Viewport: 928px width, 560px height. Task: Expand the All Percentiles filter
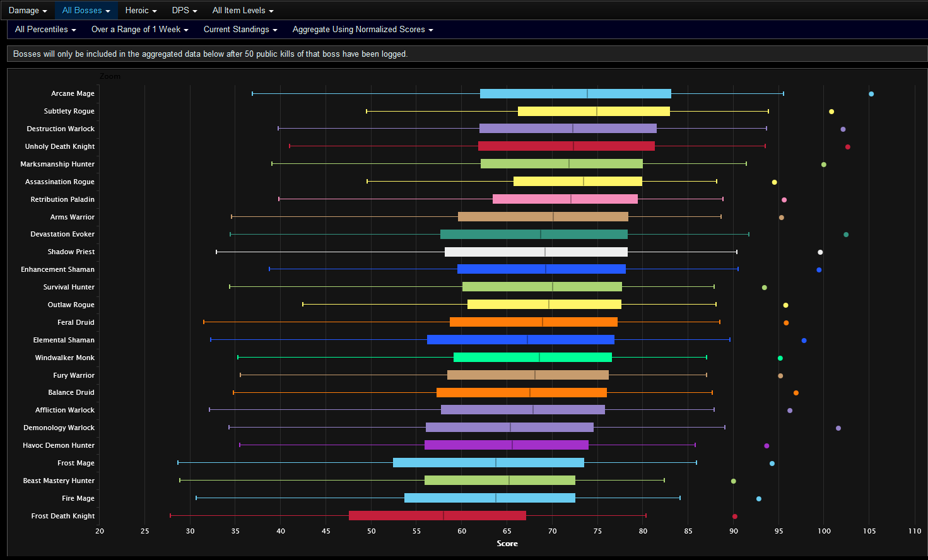(45, 30)
